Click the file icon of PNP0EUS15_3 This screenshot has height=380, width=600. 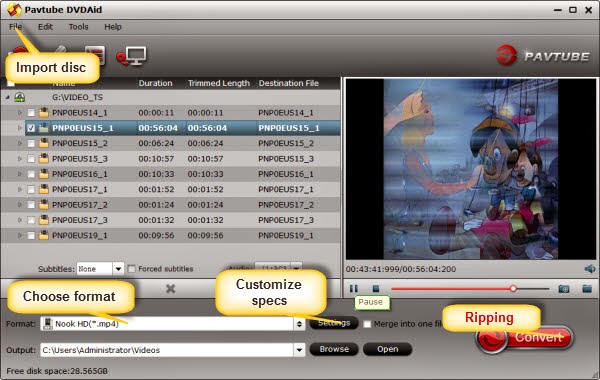tap(44, 158)
